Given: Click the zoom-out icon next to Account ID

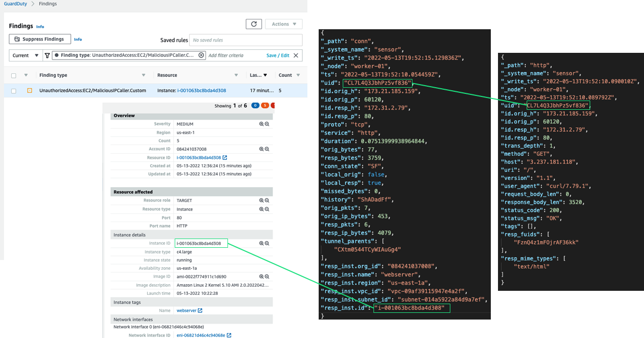Looking at the screenshot, I should (267, 149).
